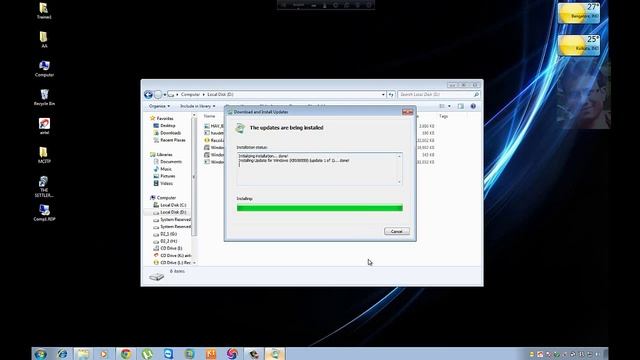640x360 pixels.
Task: Select the Comp1.RDP desktop icon
Action: [x=44, y=213]
